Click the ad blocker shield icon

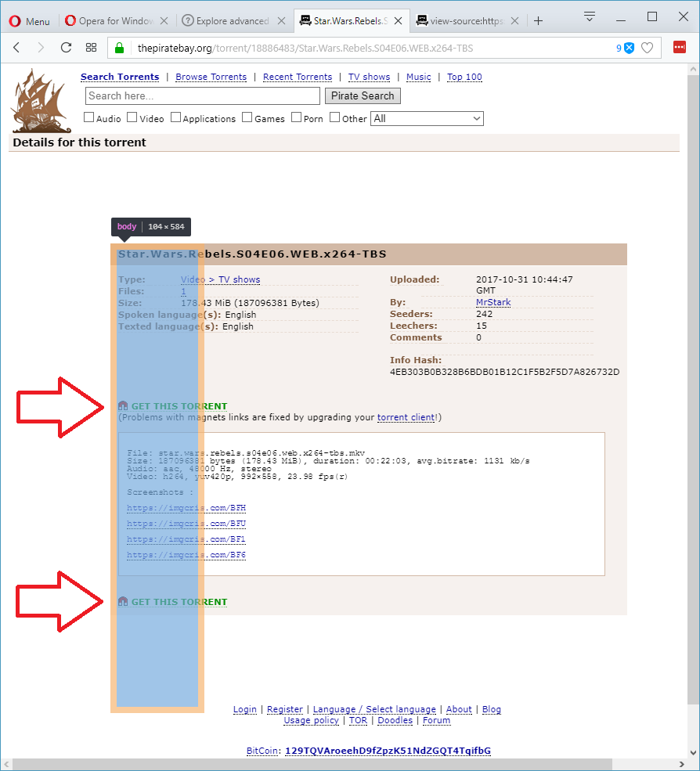(x=630, y=48)
